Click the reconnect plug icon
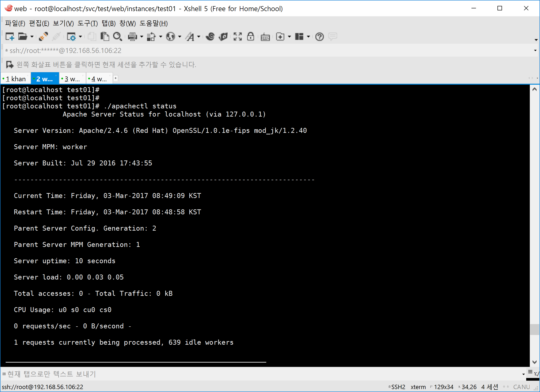This screenshot has width=540, height=392. [x=44, y=37]
